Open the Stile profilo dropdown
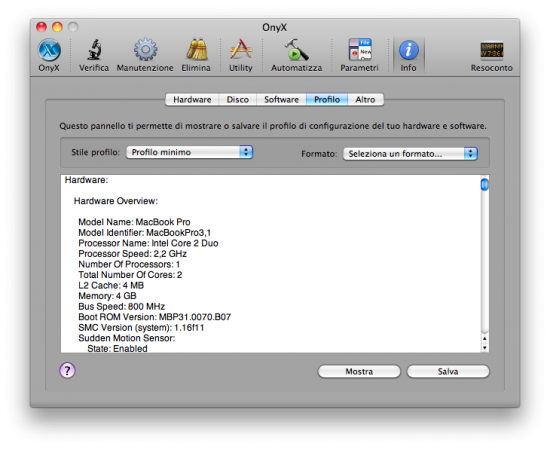Image resolution: width=550 pixels, height=449 pixels. coord(189,152)
